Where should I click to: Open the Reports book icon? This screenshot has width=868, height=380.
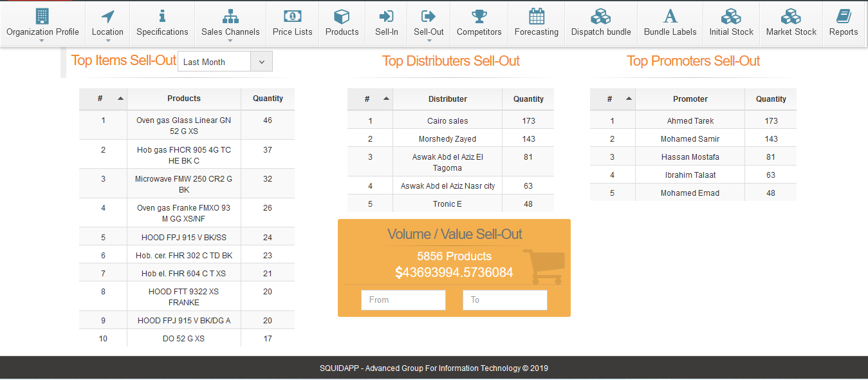843,16
